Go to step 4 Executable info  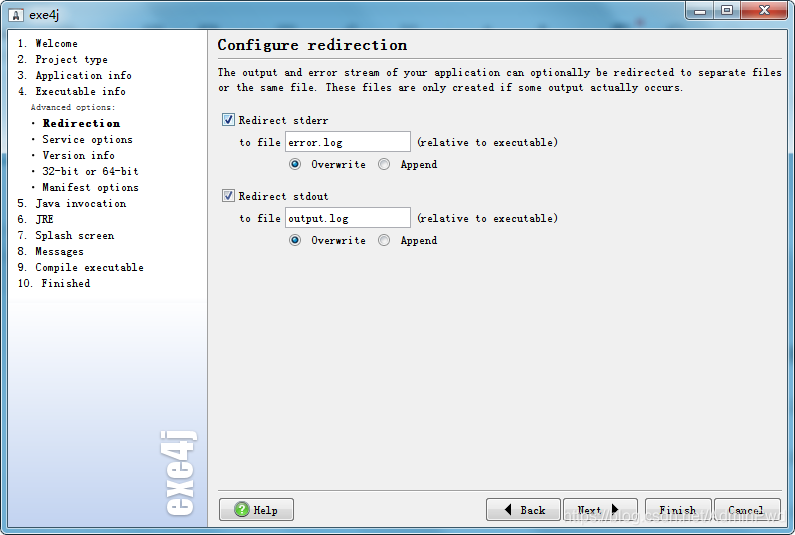71,91
